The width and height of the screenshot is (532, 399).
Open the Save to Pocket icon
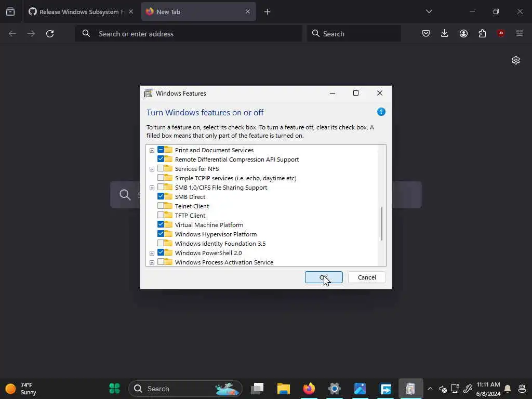pos(426,33)
